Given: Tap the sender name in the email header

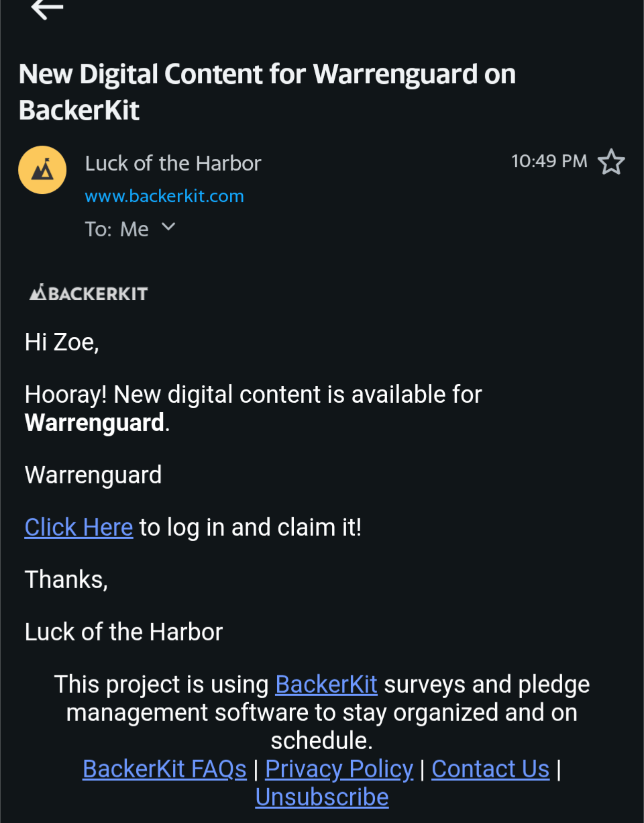Looking at the screenshot, I should pos(173,163).
